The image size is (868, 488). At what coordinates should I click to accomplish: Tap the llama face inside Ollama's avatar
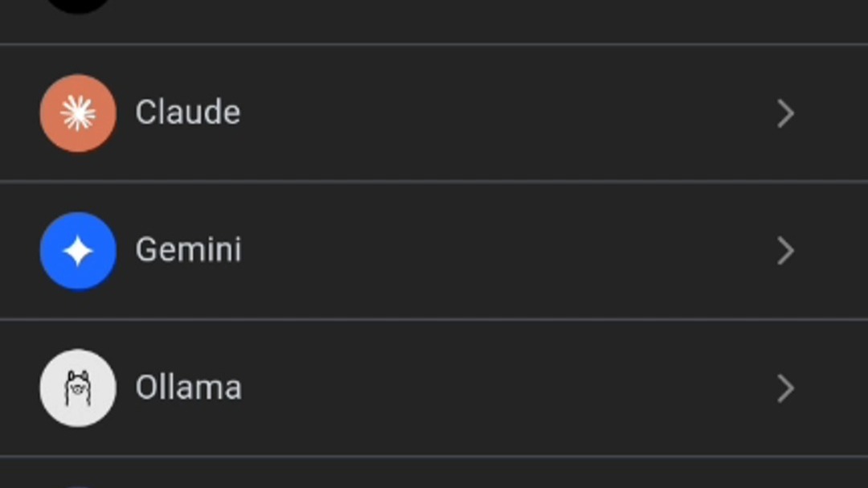[78, 388]
